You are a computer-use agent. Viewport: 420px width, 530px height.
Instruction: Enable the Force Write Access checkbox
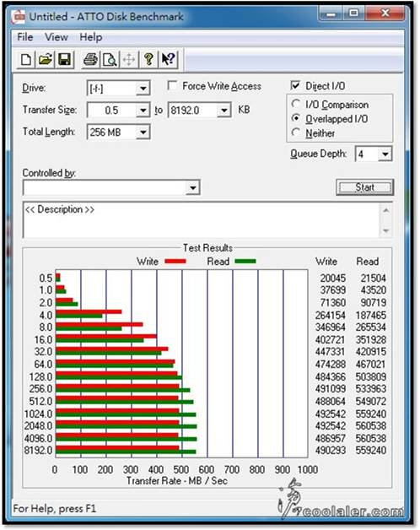(173, 85)
